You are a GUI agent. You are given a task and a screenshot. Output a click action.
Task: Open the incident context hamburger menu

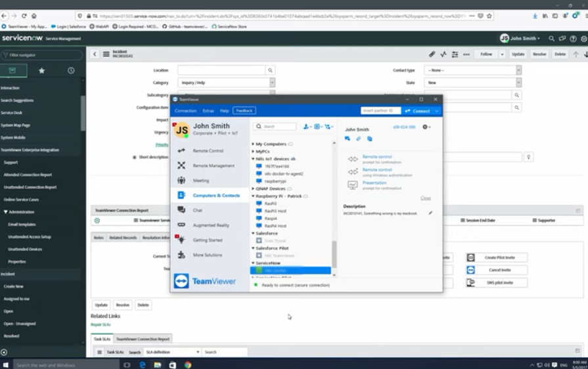click(106, 54)
